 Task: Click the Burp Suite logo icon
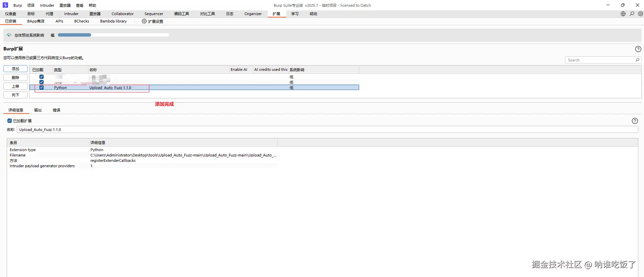tap(5, 5)
